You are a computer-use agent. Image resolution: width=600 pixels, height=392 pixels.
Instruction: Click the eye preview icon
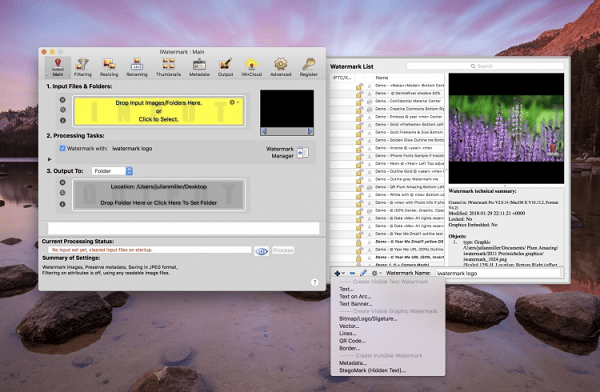pyautogui.click(x=261, y=251)
